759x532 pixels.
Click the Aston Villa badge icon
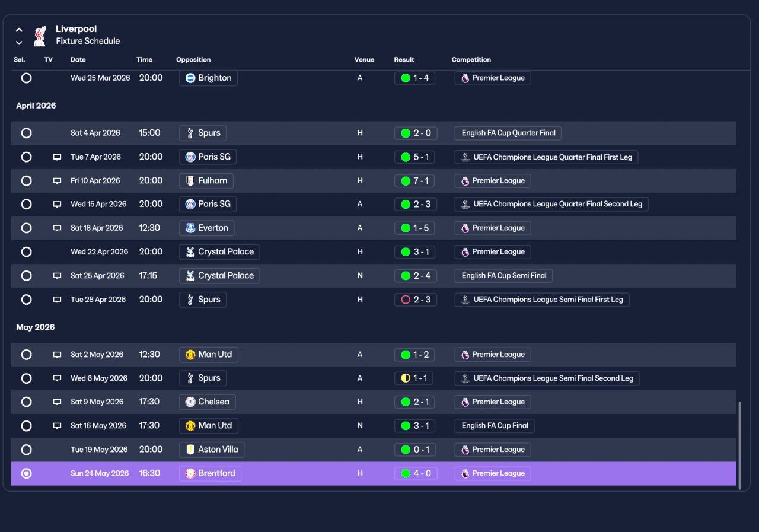(190, 450)
